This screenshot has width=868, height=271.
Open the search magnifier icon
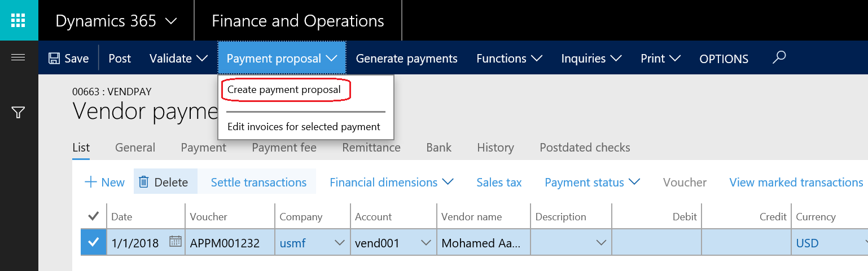pyautogui.click(x=779, y=57)
